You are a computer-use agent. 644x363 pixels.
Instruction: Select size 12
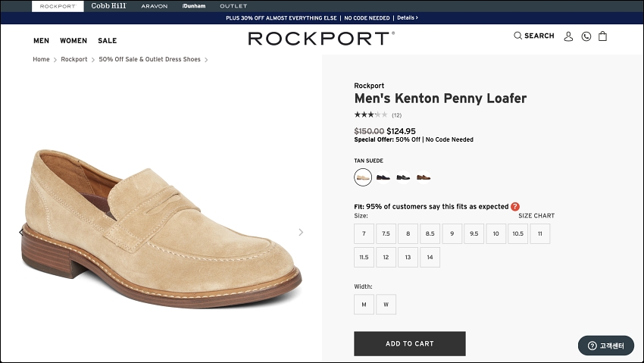tap(386, 258)
